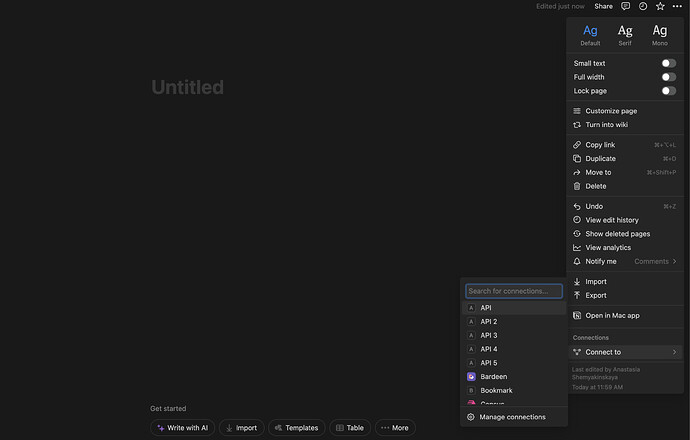Viewport: 690px width, 440px height.
Task: Click the Delete trash icon
Action: [577, 186]
